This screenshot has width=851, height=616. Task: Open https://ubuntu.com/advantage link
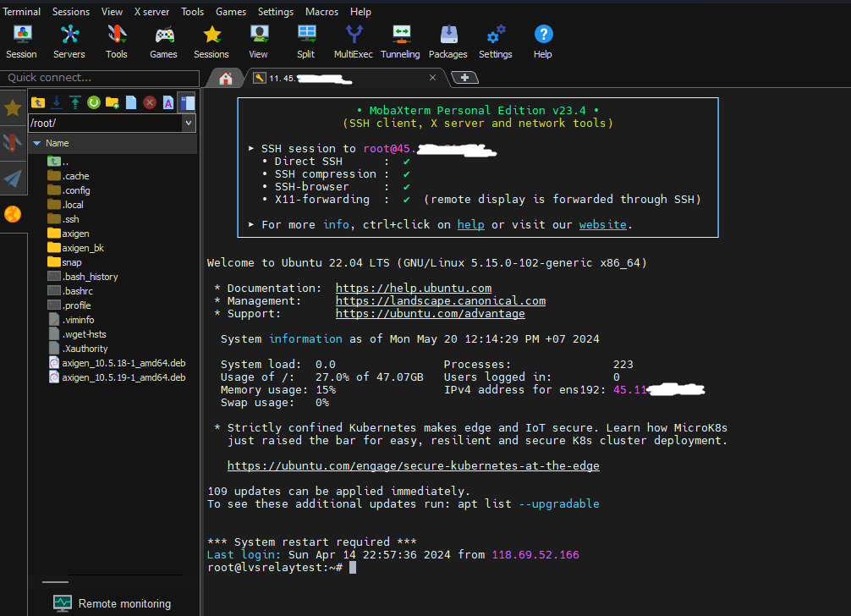431,314
